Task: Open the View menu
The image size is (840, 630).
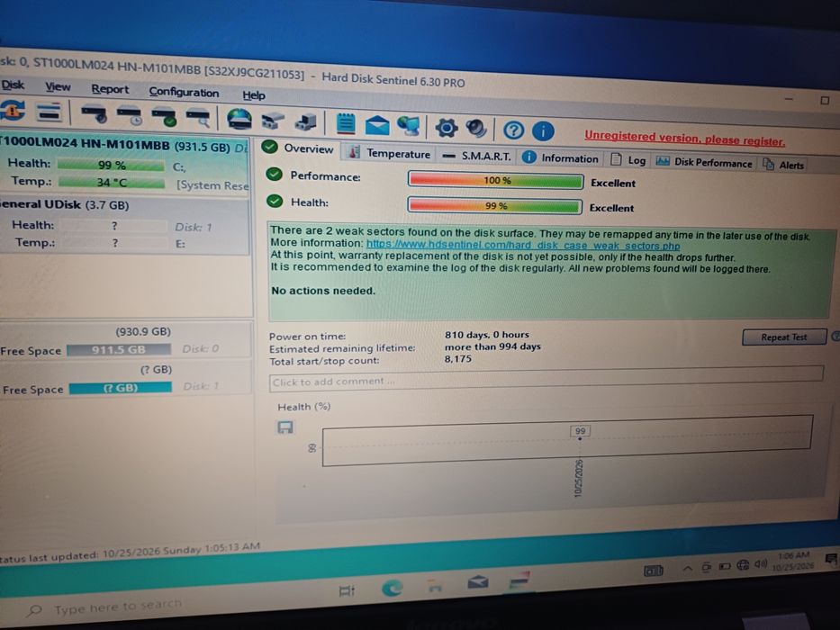Action: click(x=58, y=86)
